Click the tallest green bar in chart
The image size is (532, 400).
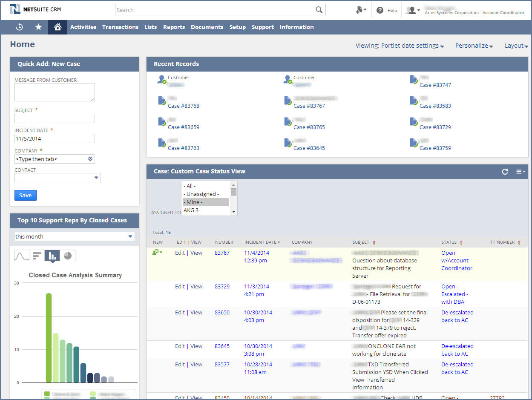[49, 337]
